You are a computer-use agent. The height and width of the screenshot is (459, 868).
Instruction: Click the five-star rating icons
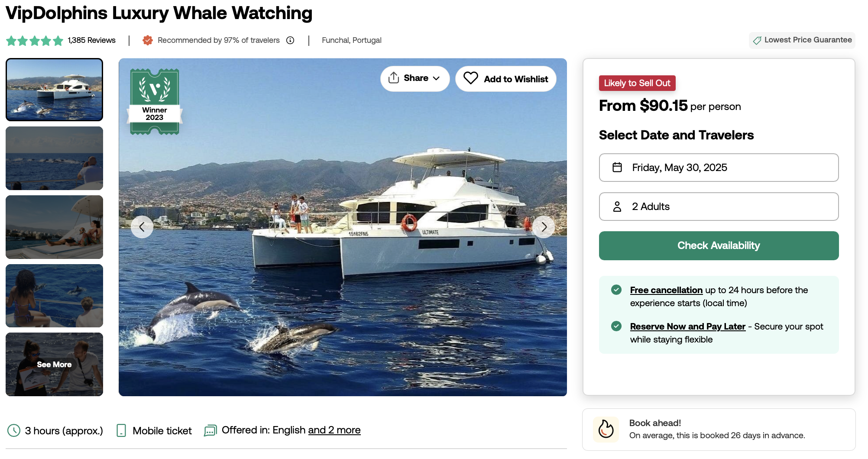[35, 41]
